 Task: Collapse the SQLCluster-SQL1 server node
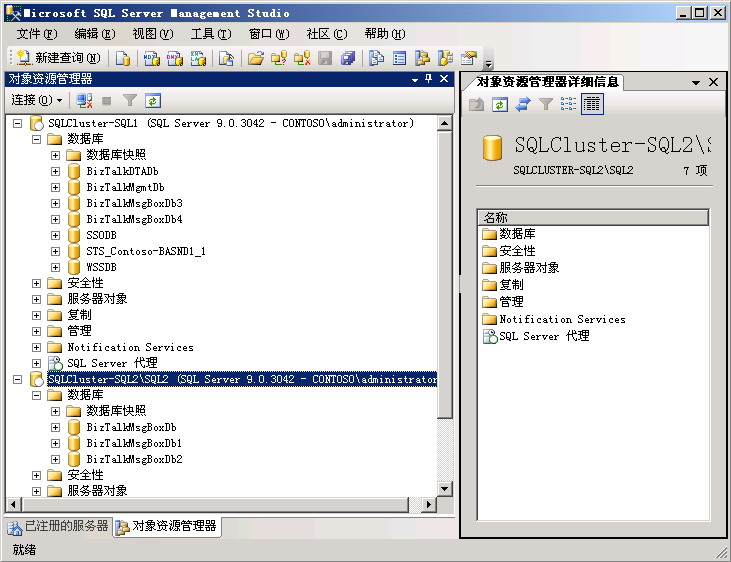pyautogui.click(x=17, y=124)
